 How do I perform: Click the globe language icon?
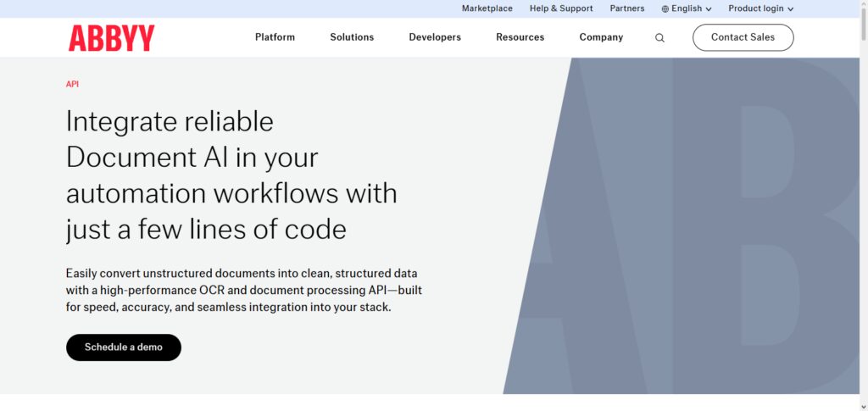(665, 8)
